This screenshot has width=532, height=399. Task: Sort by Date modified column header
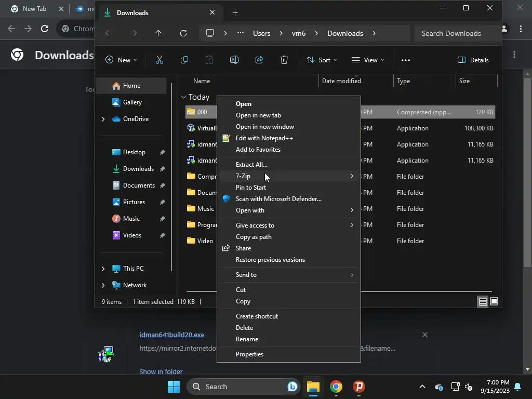pyautogui.click(x=355, y=81)
